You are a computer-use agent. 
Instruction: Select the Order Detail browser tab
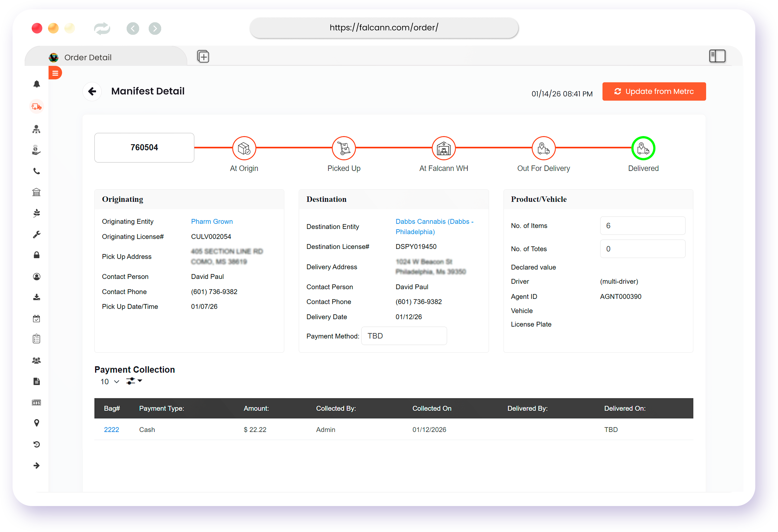pos(88,58)
